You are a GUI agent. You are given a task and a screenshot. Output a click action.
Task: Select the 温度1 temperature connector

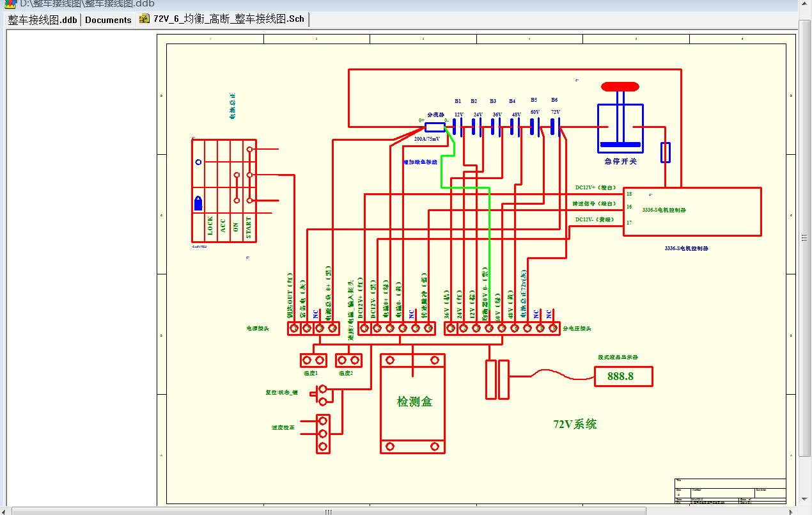click(313, 360)
